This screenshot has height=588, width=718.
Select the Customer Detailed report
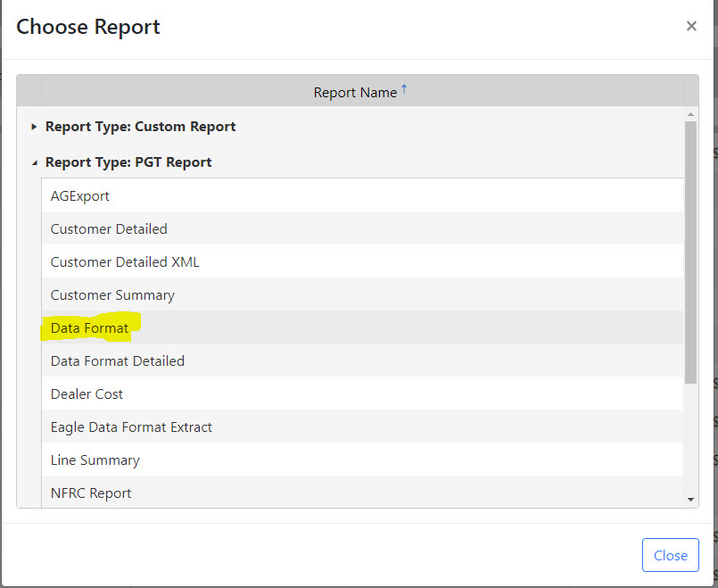coord(109,228)
